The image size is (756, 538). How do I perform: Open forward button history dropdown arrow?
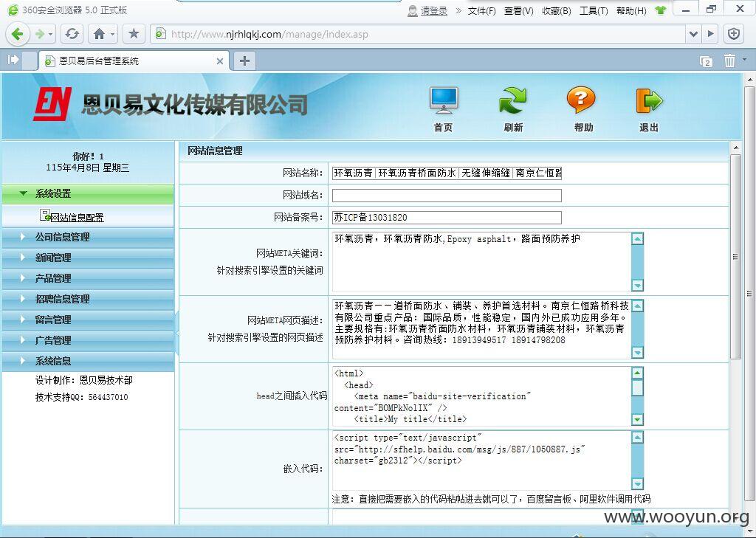50,35
